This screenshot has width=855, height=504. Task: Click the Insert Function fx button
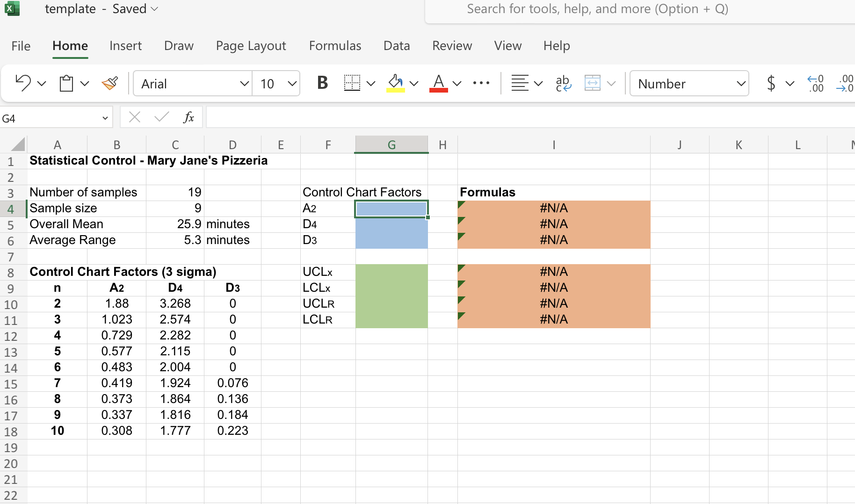pyautogui.click(x=189, y=117)
